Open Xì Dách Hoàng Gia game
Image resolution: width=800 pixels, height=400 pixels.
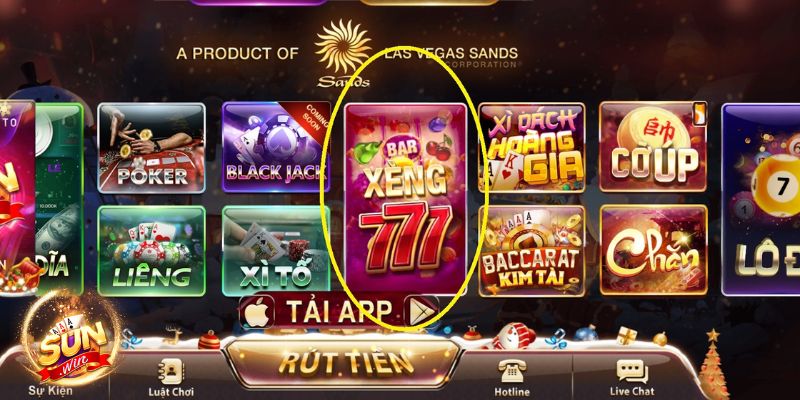click(x=532, y=147)
